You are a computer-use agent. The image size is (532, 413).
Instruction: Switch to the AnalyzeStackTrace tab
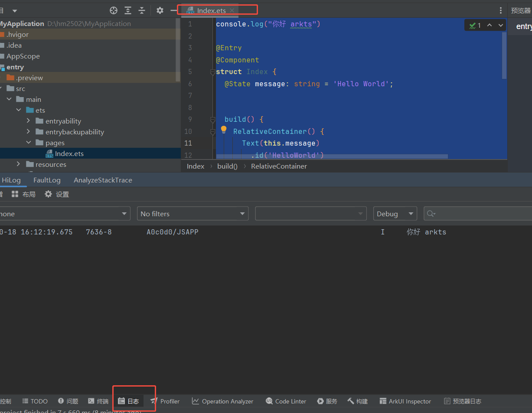click(x=103, y=180)
